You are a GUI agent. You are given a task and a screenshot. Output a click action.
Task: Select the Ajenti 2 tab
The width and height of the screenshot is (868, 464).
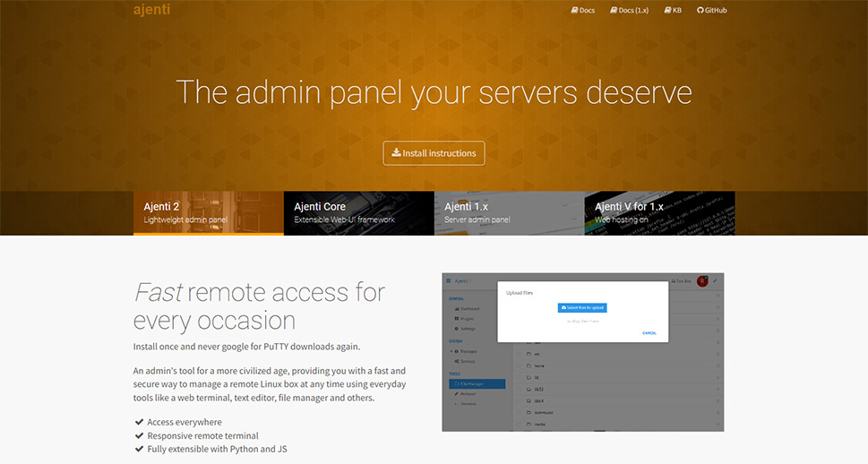click(209, 213)
